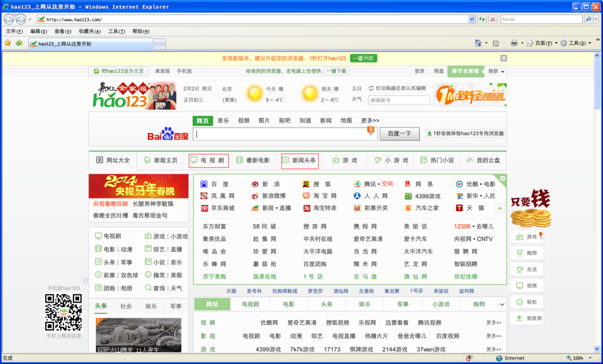Click the 邮箱帐号 input field
Viewport: 603px width, 364px height.
click(x=399, y=100)
